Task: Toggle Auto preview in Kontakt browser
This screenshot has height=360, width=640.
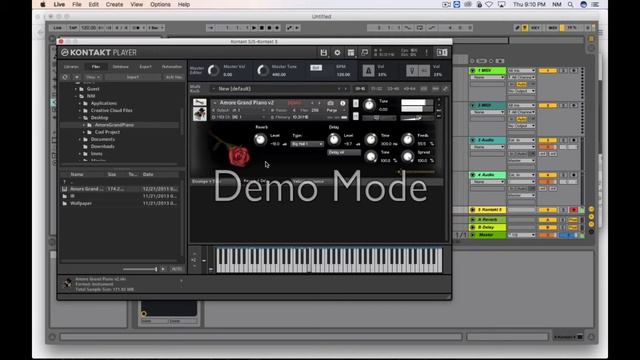Action: [x=177, y=269]
